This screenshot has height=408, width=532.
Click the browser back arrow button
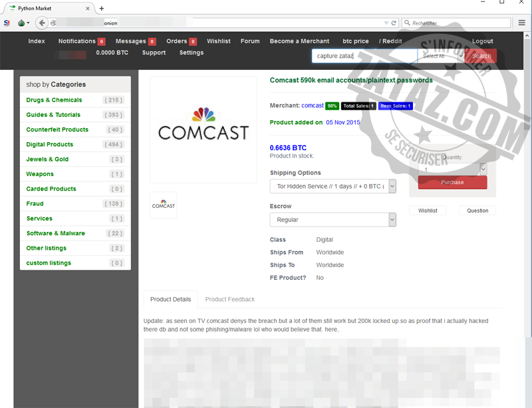click(42, 23)
